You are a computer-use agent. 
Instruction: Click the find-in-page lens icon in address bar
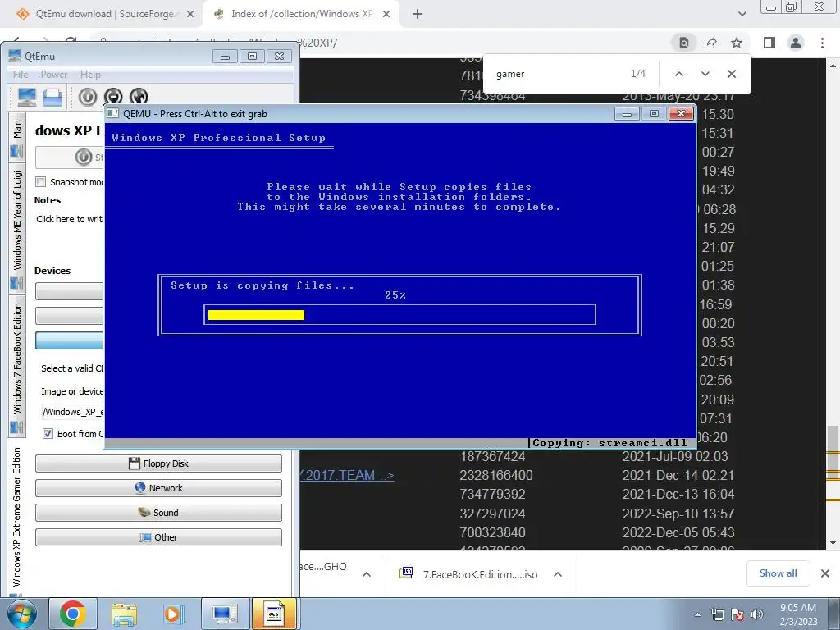684,43
